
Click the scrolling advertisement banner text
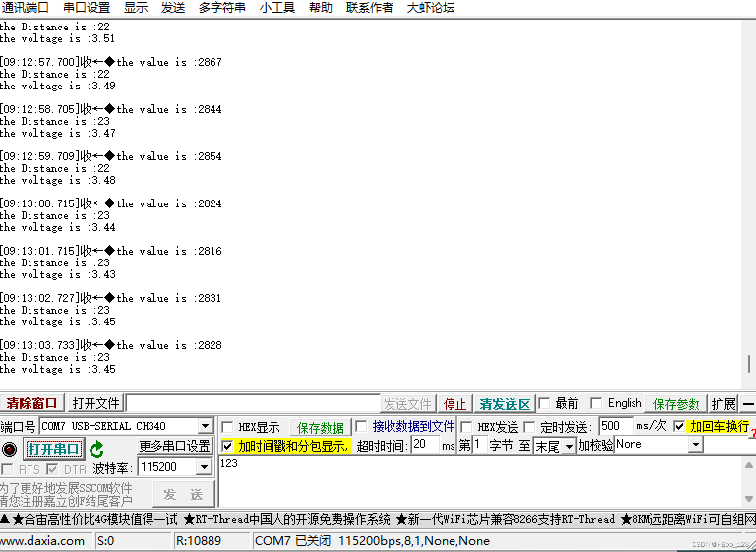click(x=378, y=519)
